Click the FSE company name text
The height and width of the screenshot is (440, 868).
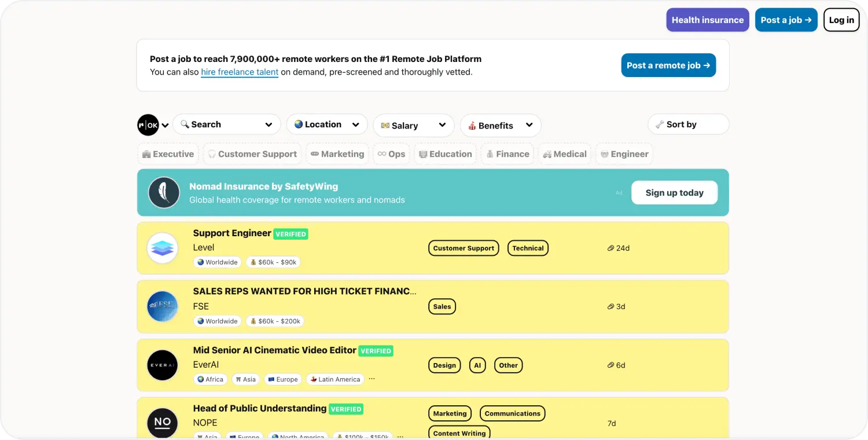pos(201,307)
